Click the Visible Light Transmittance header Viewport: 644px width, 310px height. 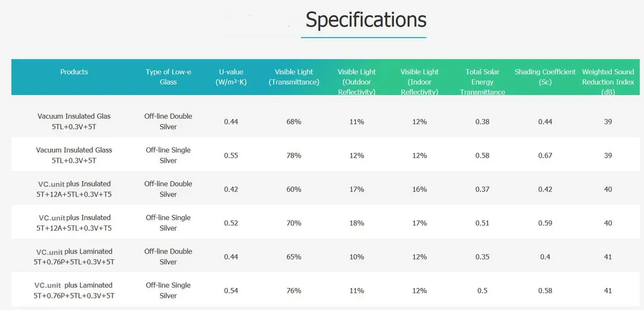[294, 77]
